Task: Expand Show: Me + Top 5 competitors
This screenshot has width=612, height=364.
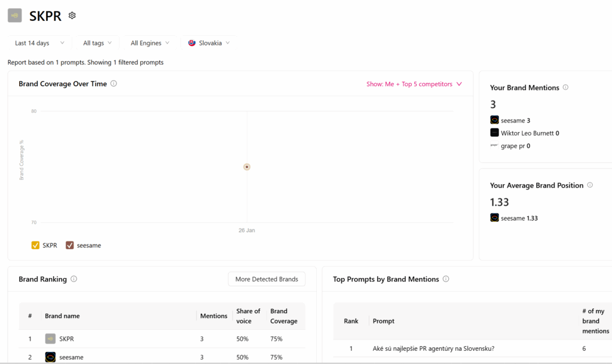Action: pyautogui.click(x=414, y=84)
